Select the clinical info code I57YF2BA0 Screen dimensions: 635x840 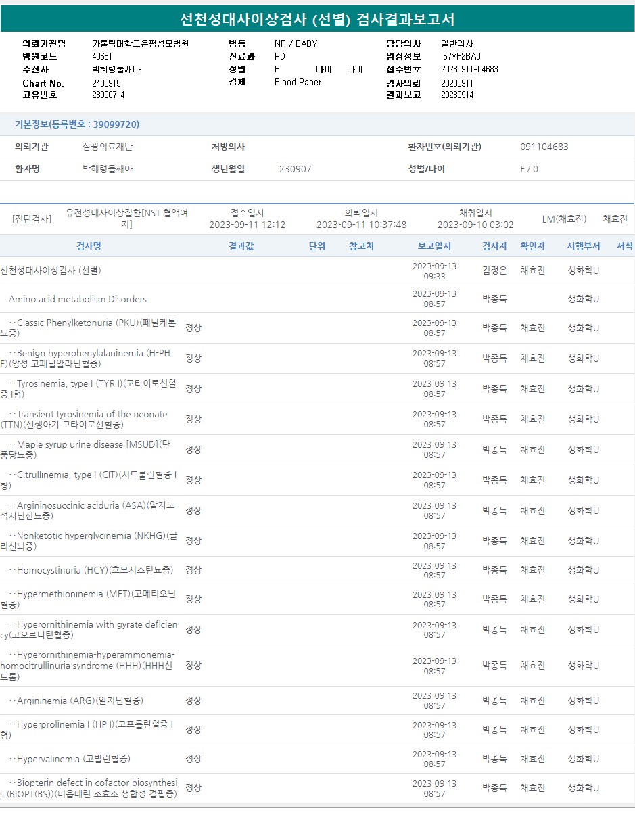pyautogui.click(x=461, y=56)
